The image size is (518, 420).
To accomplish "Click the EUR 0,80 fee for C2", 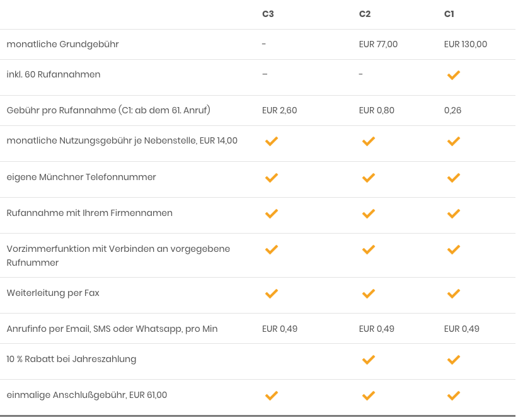I will (x=377, y=110).
